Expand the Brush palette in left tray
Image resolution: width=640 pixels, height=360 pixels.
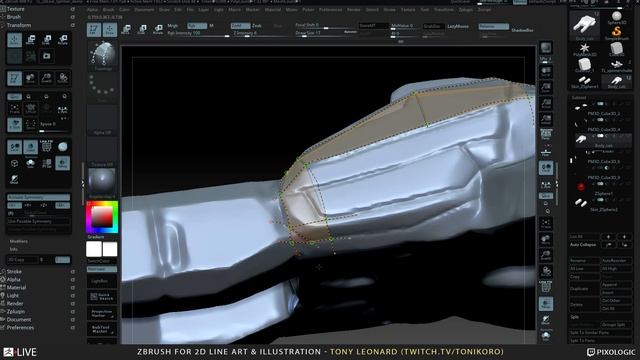coord(13,17)
